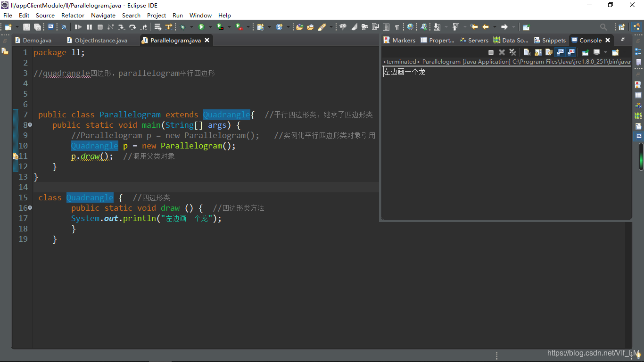This screenshot has height=362, width=644.
Task: Click the Step Into icon
Action: 121,27
